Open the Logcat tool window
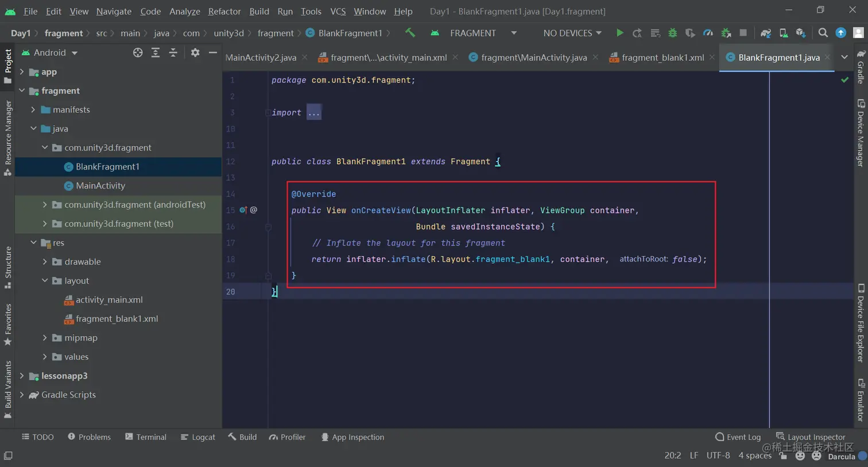 pos(198,437)
